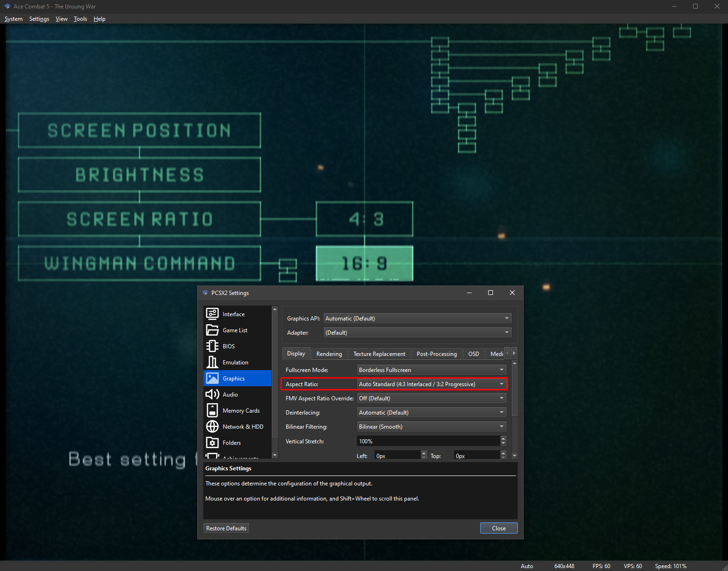Click the Auto renderer status entry
Screen dimensions: 728x571
pos(527,566)
